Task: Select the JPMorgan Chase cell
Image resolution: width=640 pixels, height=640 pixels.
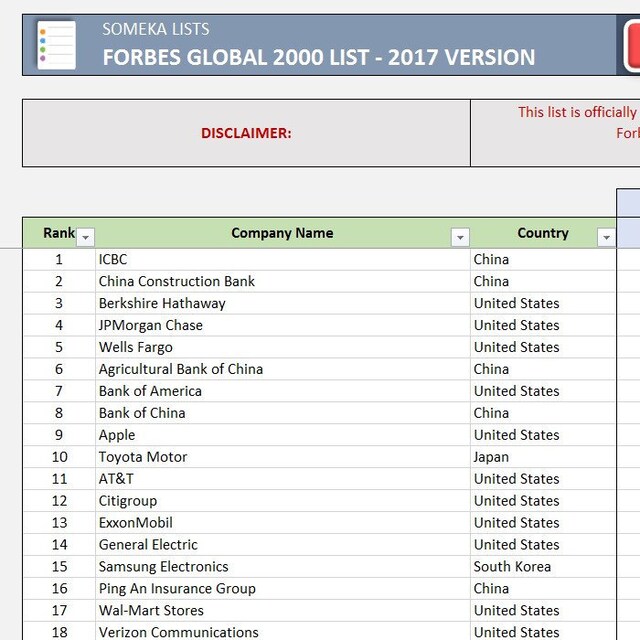Action: (282, 325)
